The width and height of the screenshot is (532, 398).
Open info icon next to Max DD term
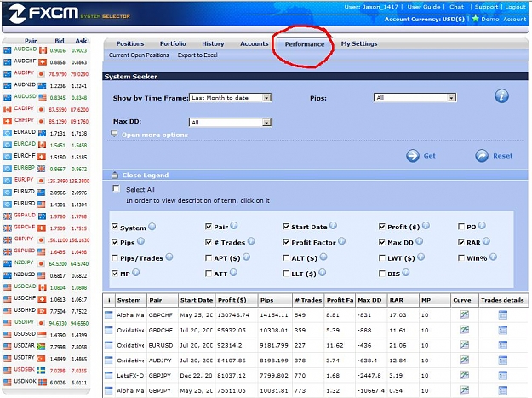tap(420, 241)
